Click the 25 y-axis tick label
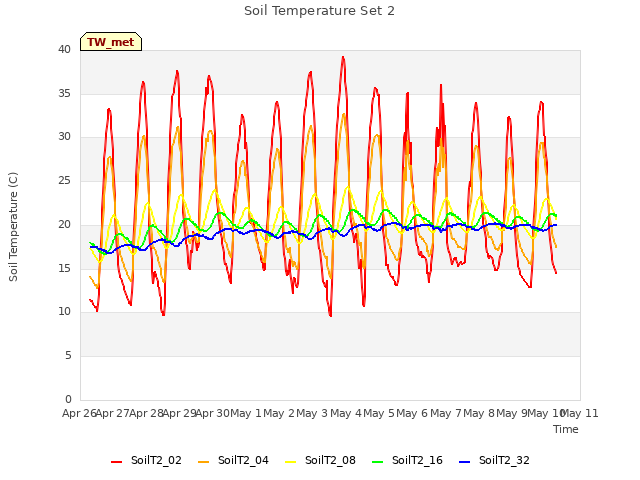The height and width of the screenshot is (480, 640). [64, 181]
